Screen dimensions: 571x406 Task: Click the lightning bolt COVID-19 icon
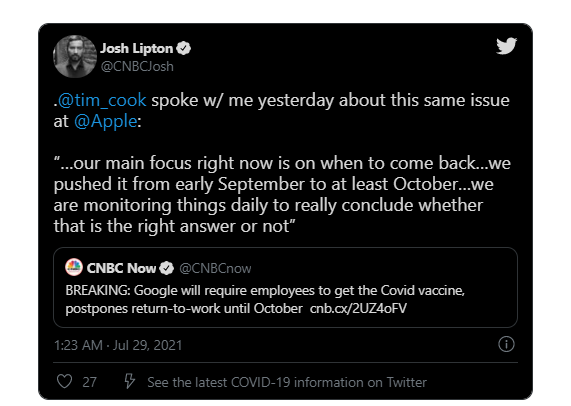pyautogui.click(x=129, y=381)
